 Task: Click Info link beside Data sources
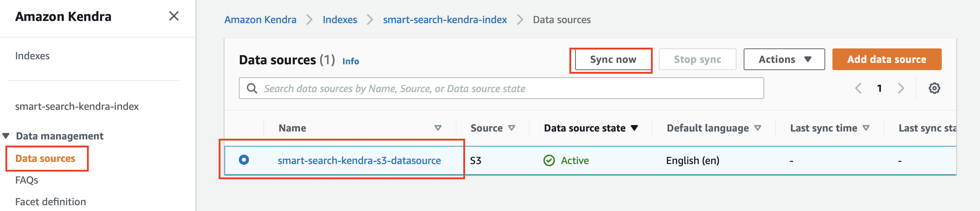point(350,61)
